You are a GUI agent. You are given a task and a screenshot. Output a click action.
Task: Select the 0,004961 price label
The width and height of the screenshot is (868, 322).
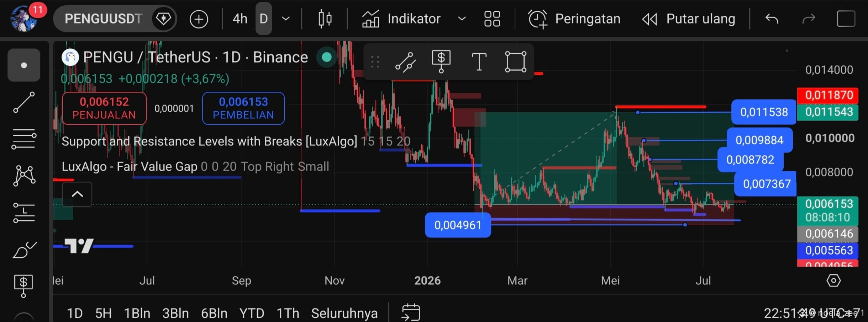pos(458,225)
